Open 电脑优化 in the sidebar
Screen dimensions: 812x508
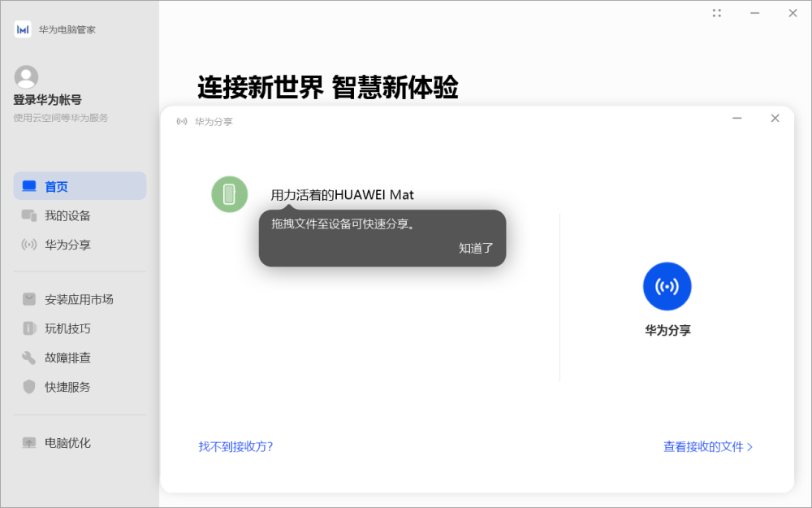click(x=80, y=443)
